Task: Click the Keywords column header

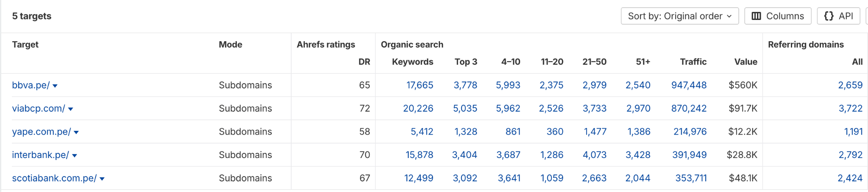Action: click(x=412, y=62)
